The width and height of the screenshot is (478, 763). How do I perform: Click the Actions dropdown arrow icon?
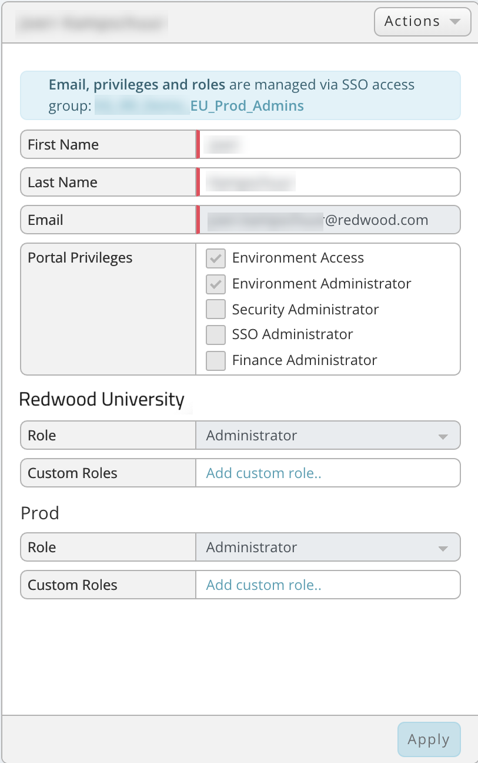pos(455,22)
